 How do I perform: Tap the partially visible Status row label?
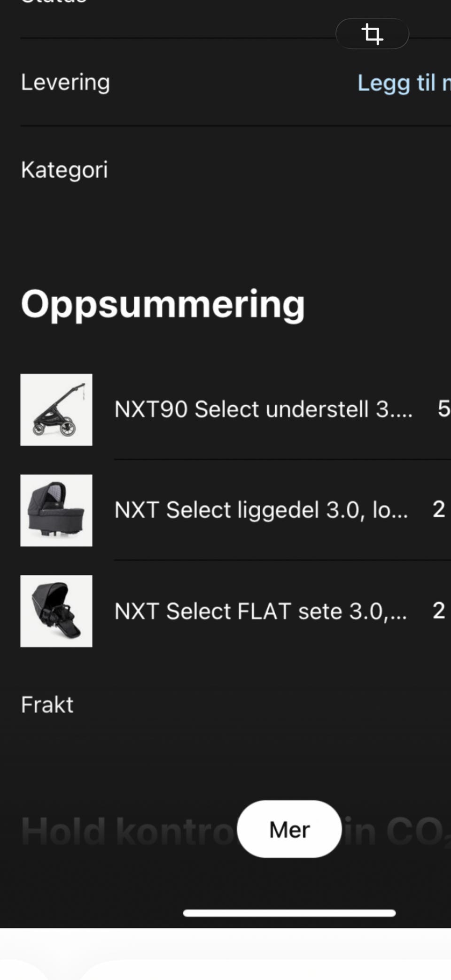pos(54,2)
